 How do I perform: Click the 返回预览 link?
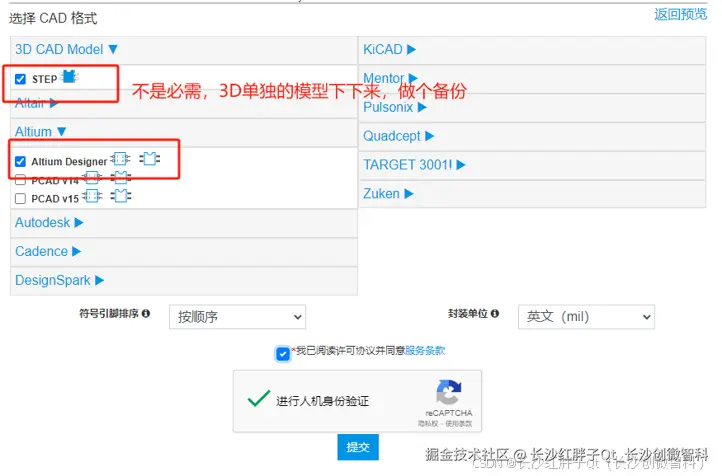point(681,14)
